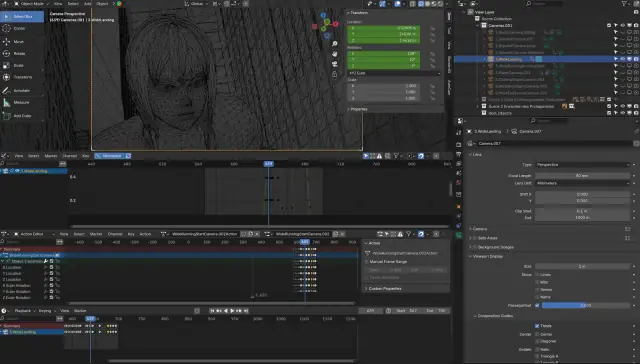Toggle the Passepartout checkbox
Screen dimensions: 640x364
point(537,305)
